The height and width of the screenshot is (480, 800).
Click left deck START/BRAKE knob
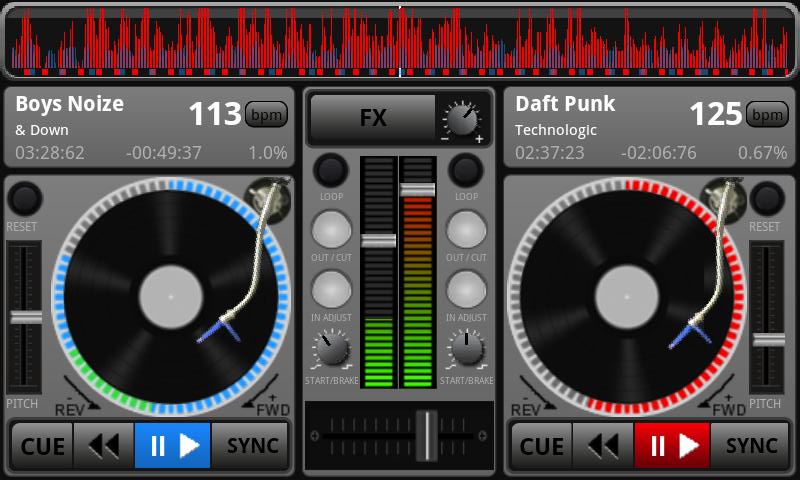pos(332,349)
